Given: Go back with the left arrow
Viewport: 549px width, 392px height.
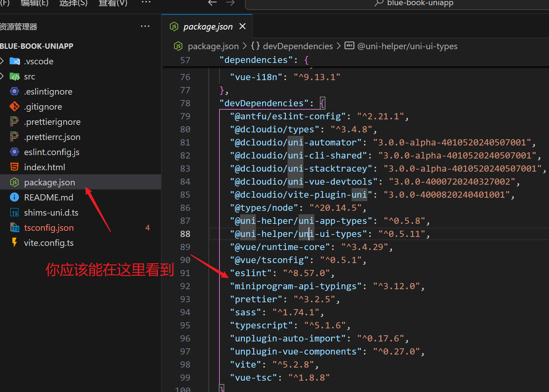Looking at the screenshot, I should tap(213, 3).
